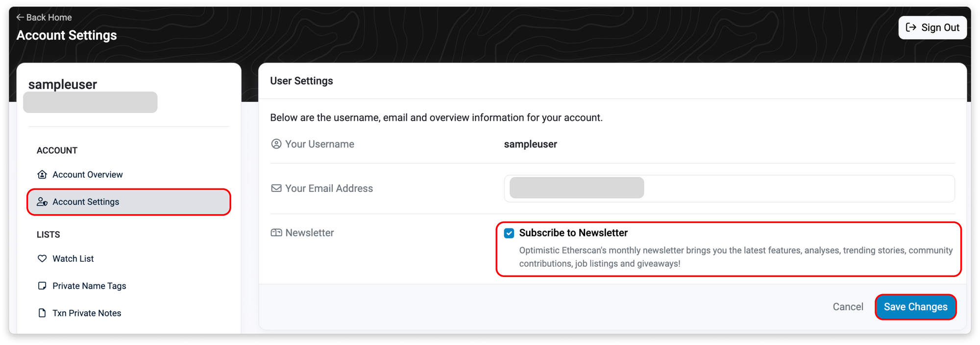Click the user circle icon beside Your Username
The height and width of the screenshot is (345, 980).
(x=276, y=144)
